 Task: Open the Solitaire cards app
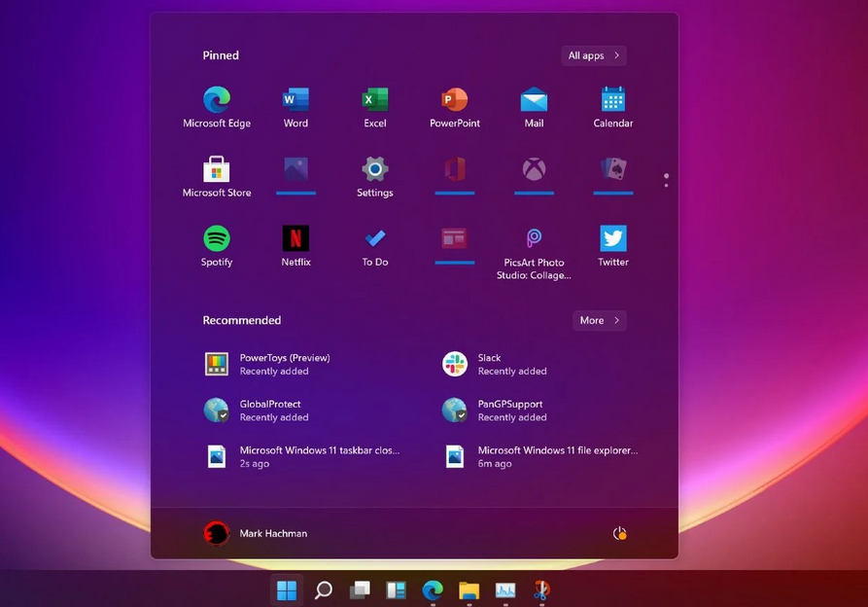(612, 175)
